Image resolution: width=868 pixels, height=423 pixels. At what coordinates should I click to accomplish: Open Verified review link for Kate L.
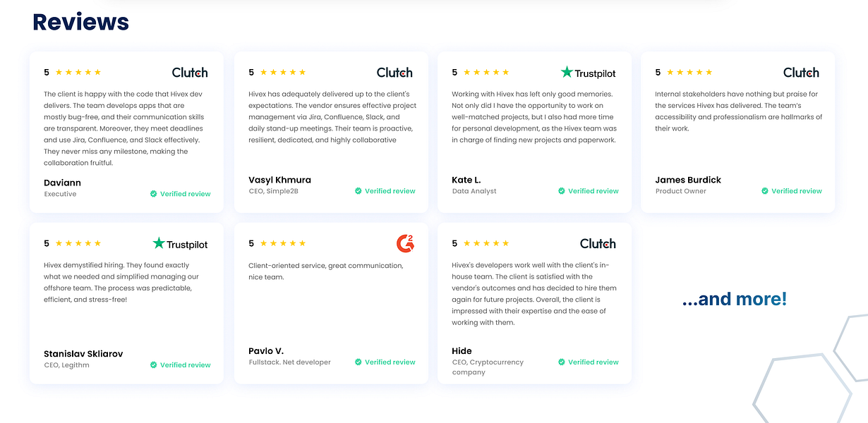(593, 191)
